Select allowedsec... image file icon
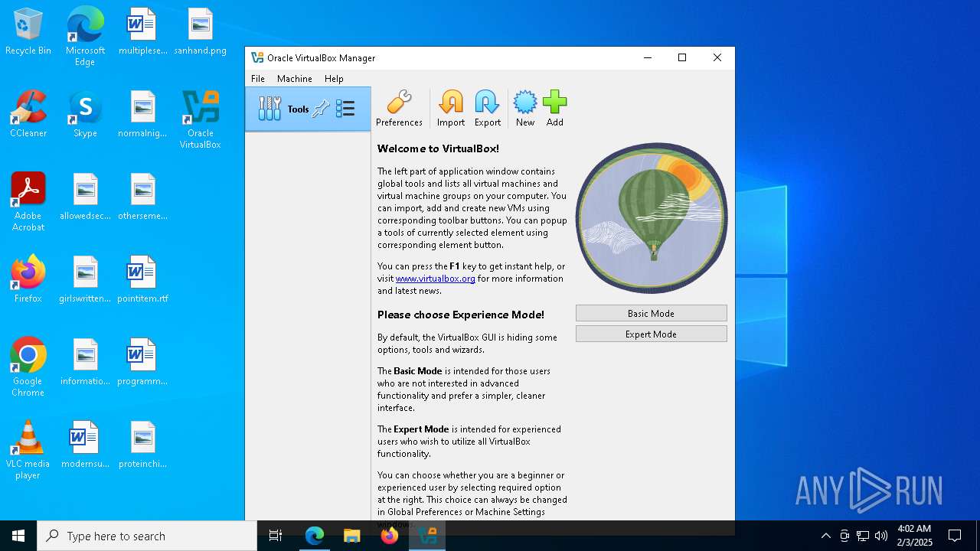This screenshot has height=551, width=980. (x=85, y=197)
